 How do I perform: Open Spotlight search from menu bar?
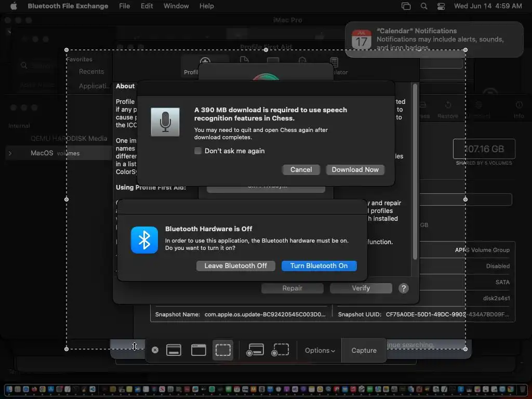pos(424,6)
